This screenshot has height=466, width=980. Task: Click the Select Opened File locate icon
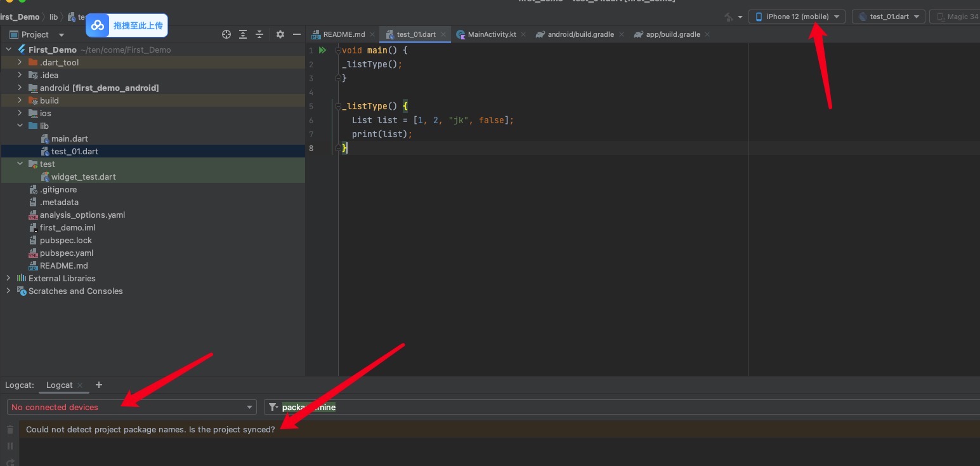[x=226, y=34]
